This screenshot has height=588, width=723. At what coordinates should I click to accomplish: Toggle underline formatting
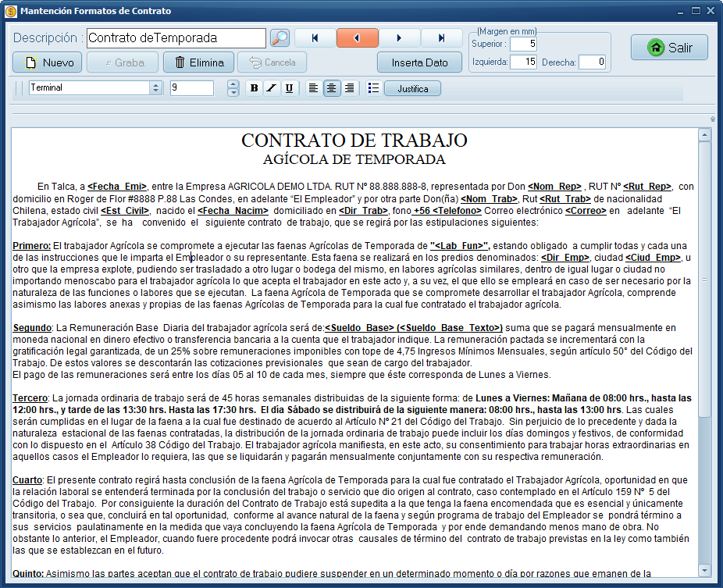pyautogui.click(x=289, y=88)
